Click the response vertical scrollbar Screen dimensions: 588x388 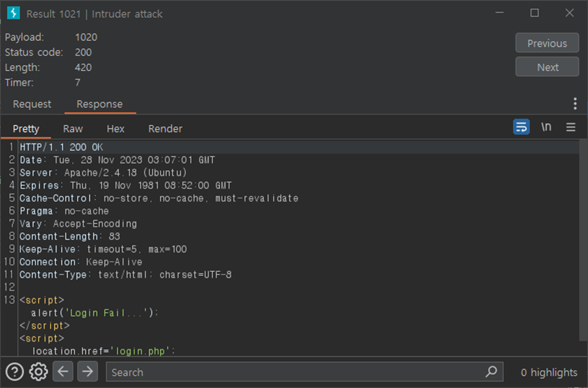[x=583, y=240]
